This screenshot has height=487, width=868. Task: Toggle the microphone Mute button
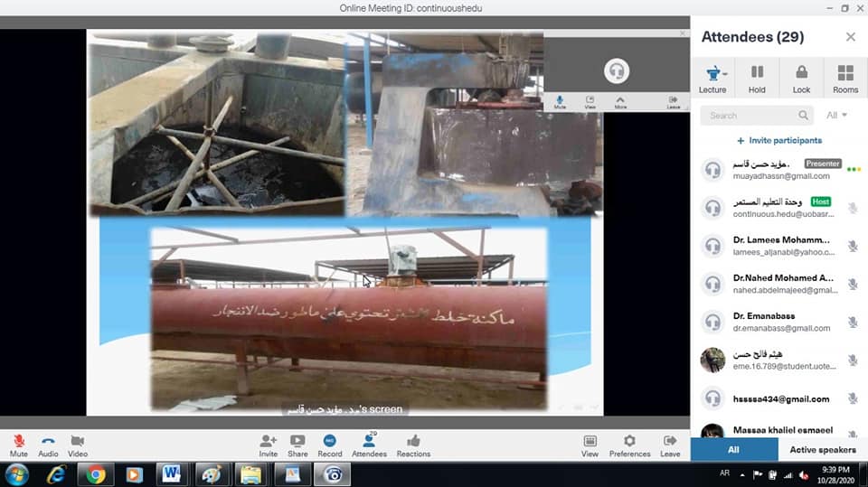click(18, 444)
